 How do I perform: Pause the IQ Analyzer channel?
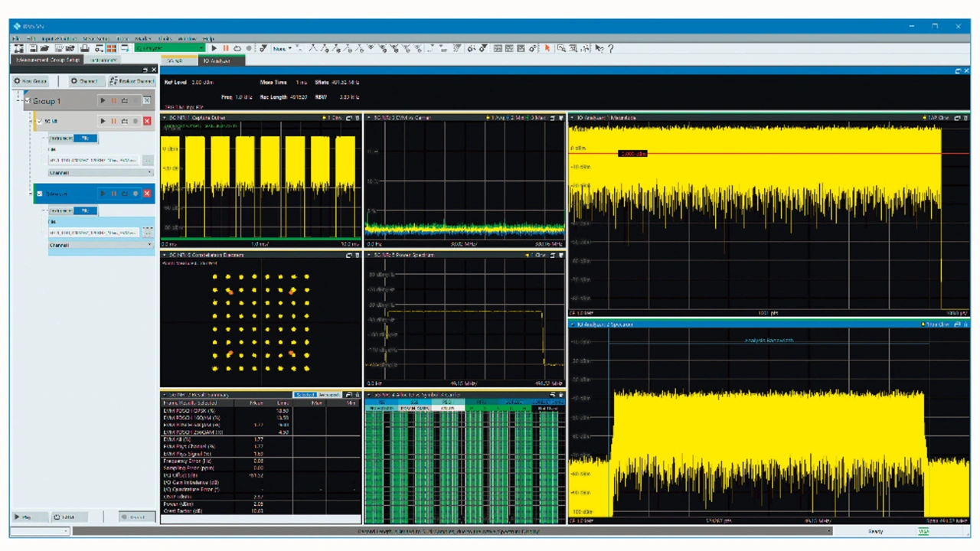(x=113, y=194)
